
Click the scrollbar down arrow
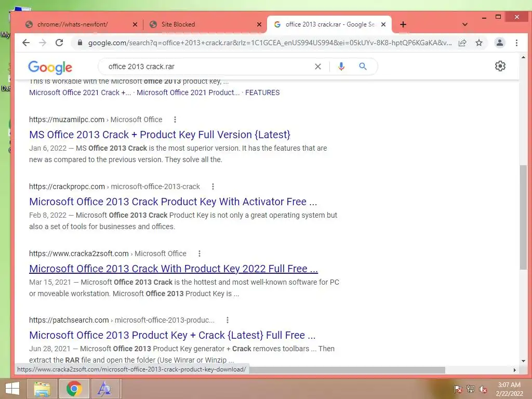click(x=523, y=361)
